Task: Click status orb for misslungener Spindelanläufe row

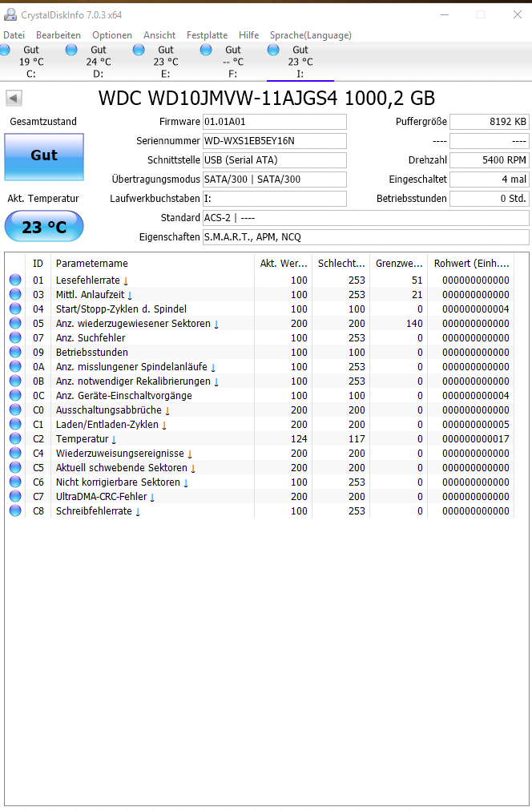Action: (15, 367)
